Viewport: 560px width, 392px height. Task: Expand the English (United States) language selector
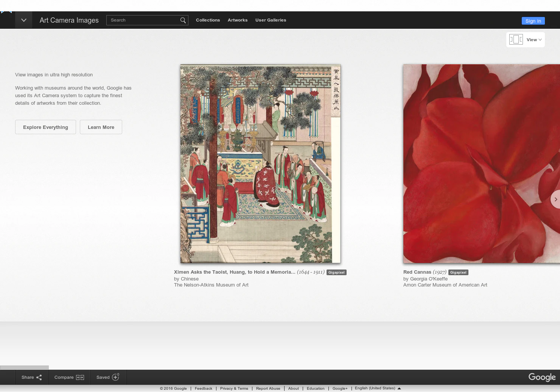coord(378,388)
